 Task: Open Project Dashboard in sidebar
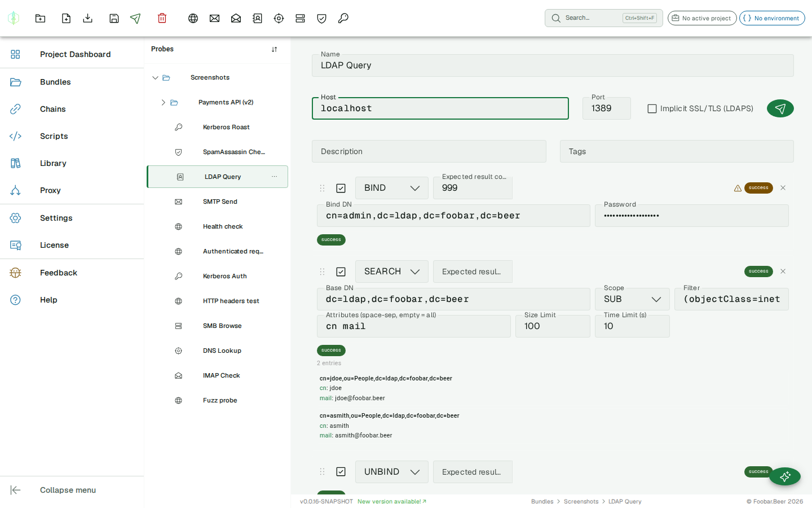[x=72, y=54]
